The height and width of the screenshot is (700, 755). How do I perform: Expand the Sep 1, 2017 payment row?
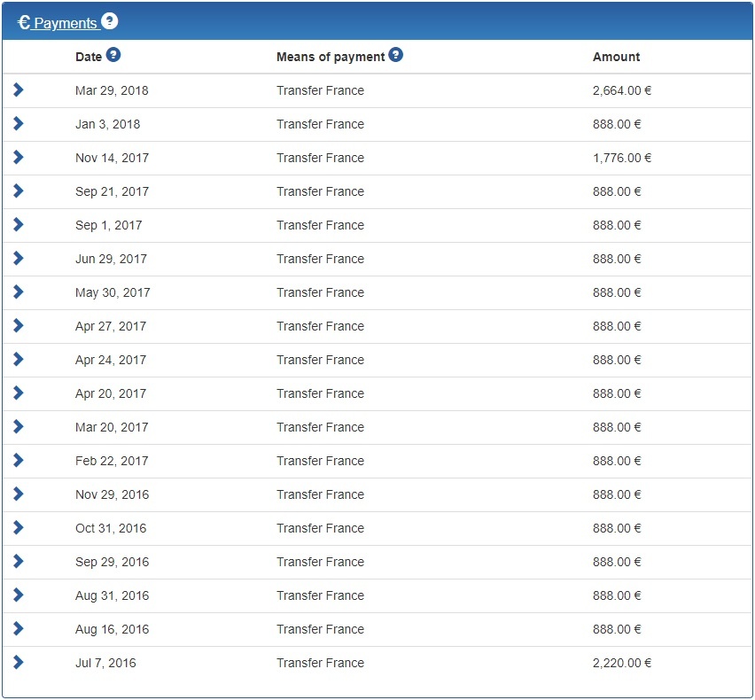(19, 224)
